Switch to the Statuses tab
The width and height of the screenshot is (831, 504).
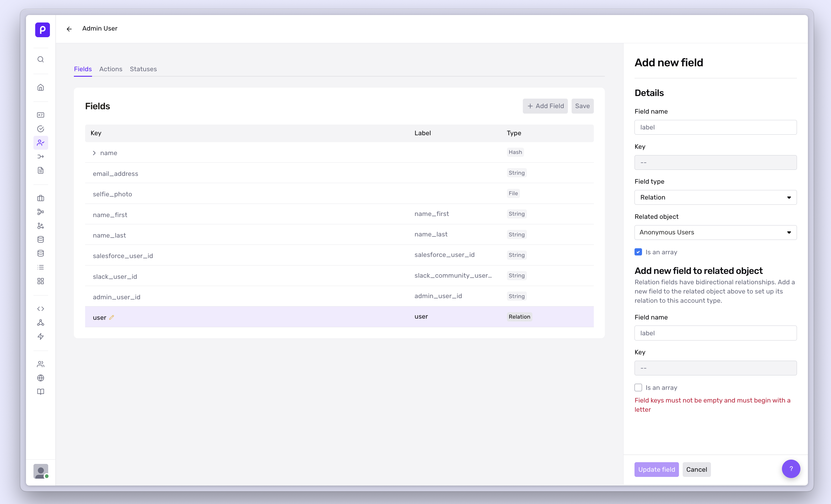[143, 69]
